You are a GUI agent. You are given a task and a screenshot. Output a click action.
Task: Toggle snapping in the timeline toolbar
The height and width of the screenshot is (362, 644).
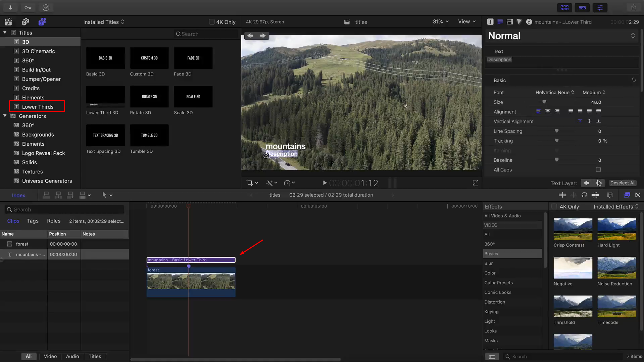click(638, 195)
